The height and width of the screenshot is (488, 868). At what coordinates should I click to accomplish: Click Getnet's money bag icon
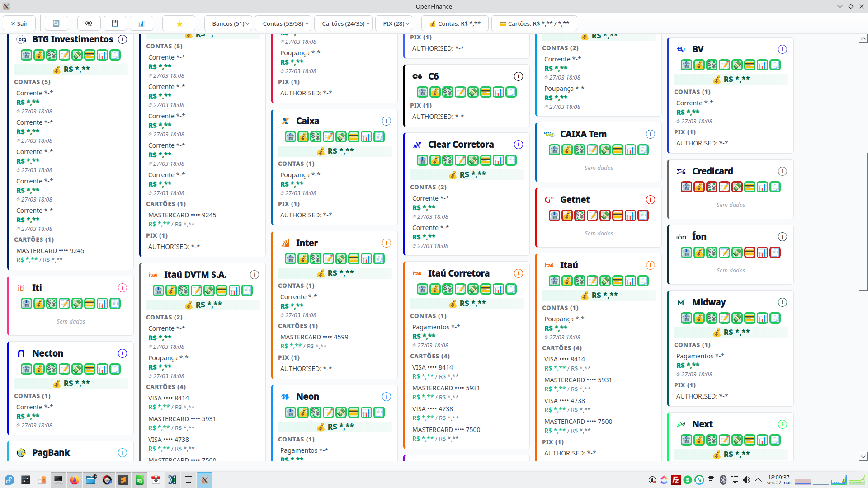(x=567, y=216)
